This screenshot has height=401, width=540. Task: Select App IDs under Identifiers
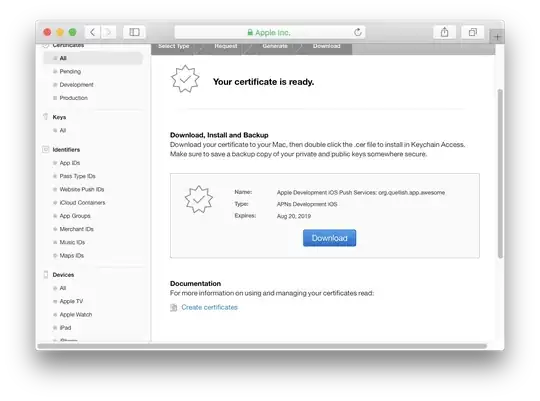(70, 163)
